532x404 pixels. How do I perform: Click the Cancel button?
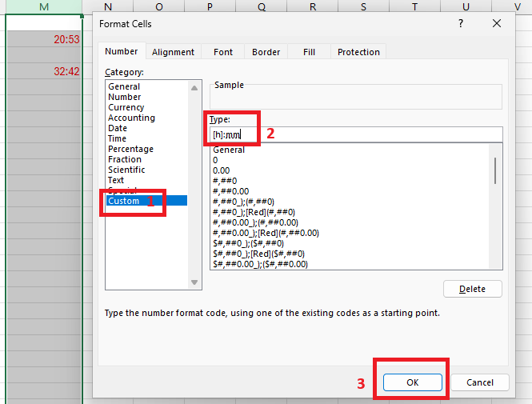480,382
